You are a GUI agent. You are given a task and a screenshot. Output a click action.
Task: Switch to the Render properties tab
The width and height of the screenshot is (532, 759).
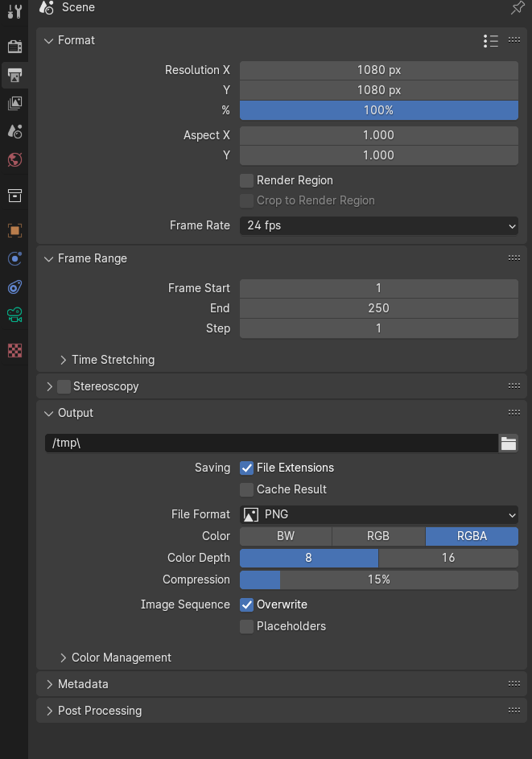point(14,46)
